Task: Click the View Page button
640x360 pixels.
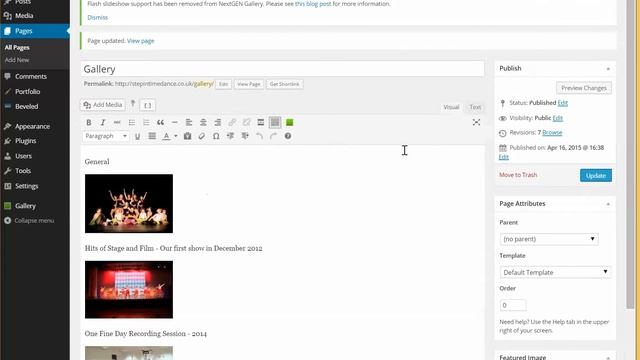Action: click(249, 84)
